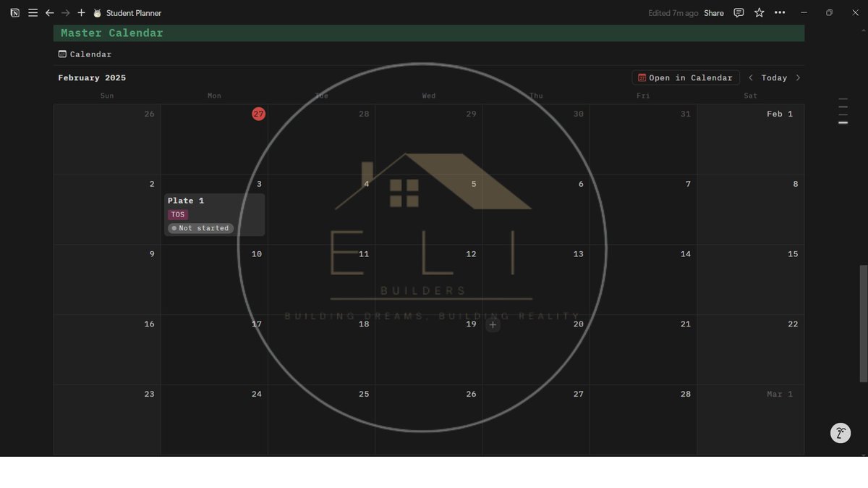Select the February 14 date cell

click(643, 279)
